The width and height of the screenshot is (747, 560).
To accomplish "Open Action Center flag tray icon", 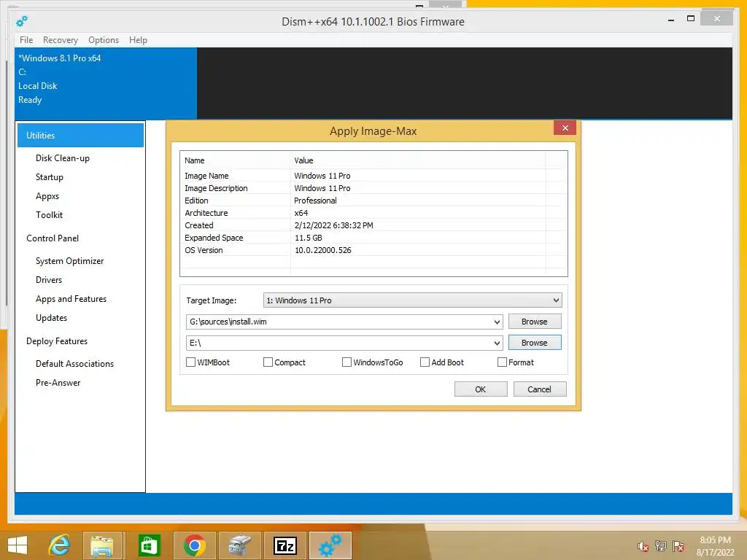I will tap(678, 546).
